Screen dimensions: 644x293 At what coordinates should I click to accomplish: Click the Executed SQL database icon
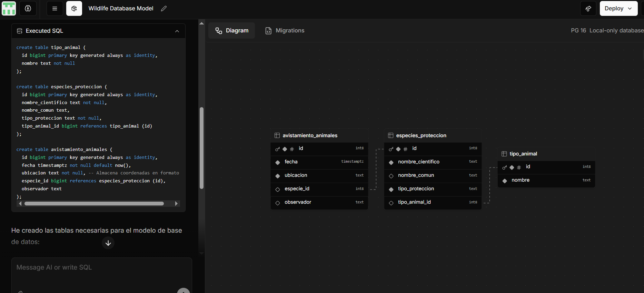click(20, 31)
